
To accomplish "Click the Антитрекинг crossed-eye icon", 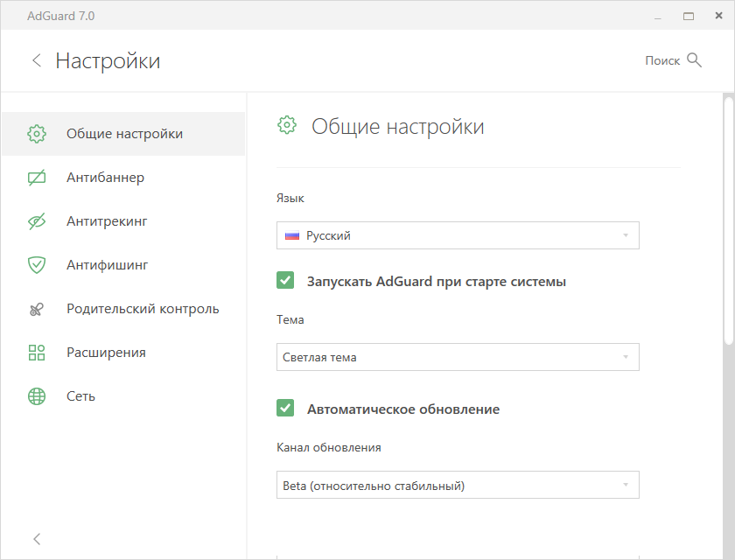I will pos(37,221).
